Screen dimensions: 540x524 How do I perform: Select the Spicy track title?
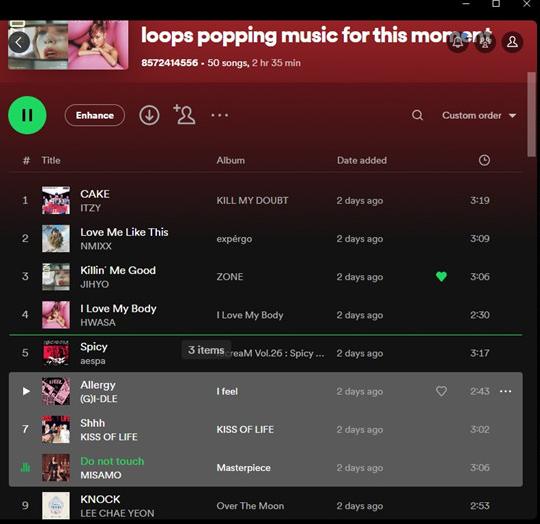tap(94, 347)
